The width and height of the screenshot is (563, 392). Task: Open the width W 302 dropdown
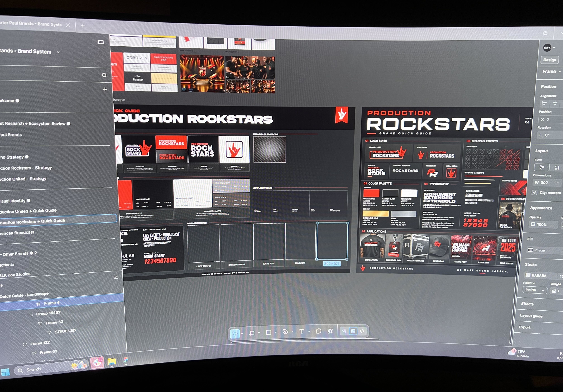coord(558,183)
